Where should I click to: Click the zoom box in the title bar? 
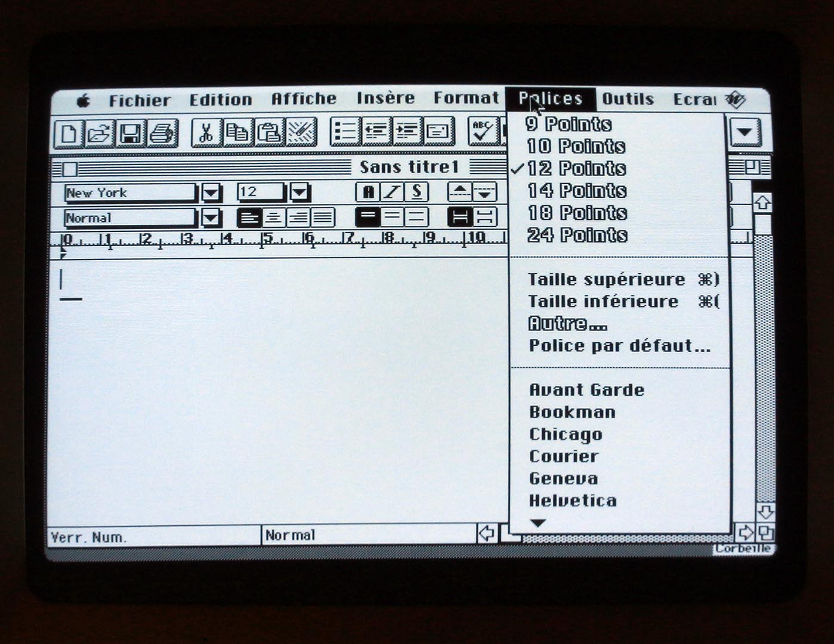point(752,168)
